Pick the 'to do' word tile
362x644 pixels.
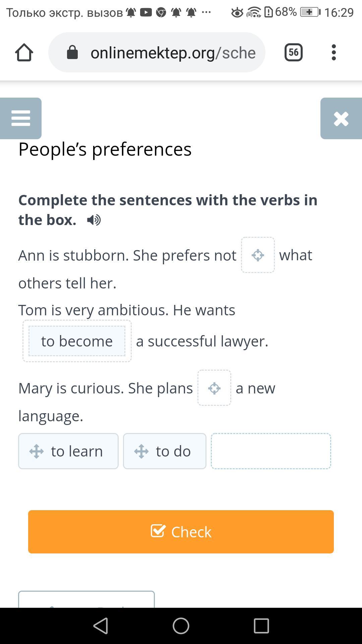click(165, 451)
